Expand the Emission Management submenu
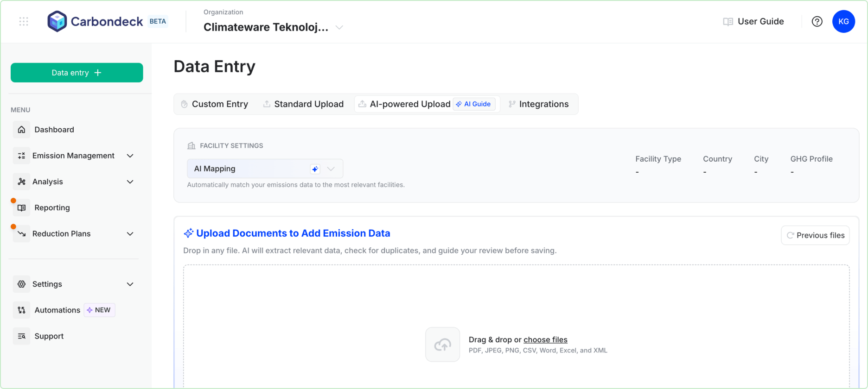The height and width of the screenshot is (389, 868). click(x=130, y=156)
